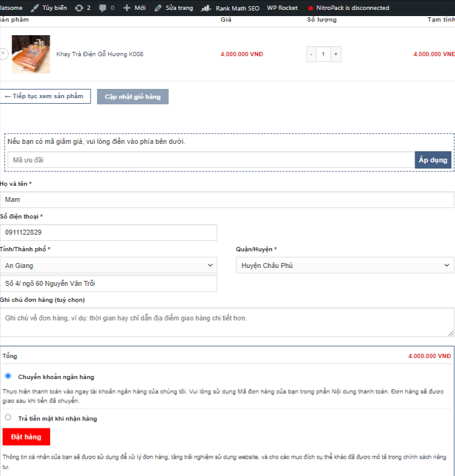Open the WP Rocket menu
Viewport: 455px width, 476px height.
pos(282,8)
